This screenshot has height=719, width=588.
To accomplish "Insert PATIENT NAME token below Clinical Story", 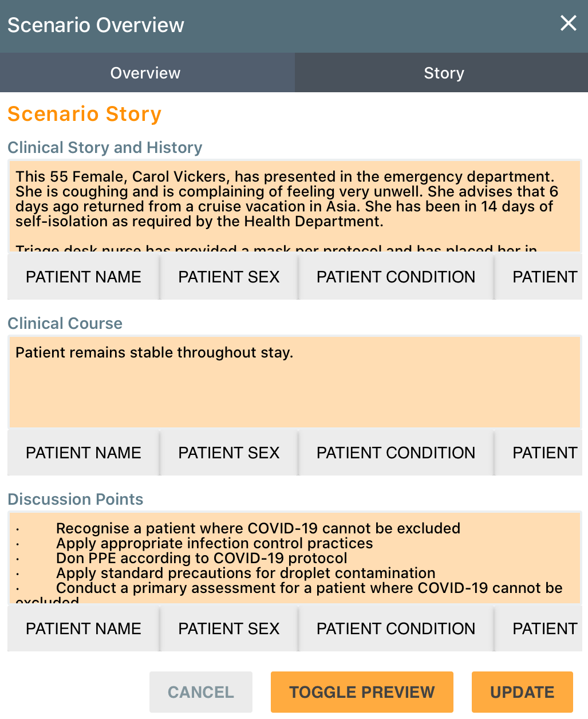I will pos(83,277).
